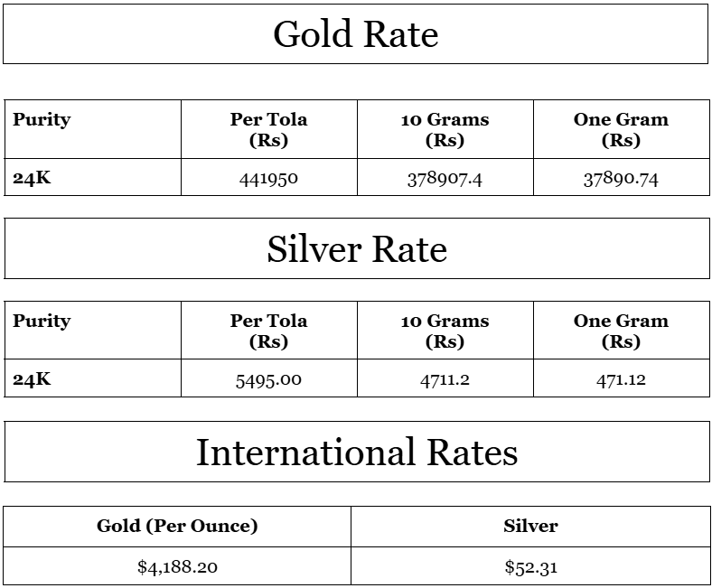
Task: Select the gold 10 grams value 378907.4
Action: pos(445,179)
